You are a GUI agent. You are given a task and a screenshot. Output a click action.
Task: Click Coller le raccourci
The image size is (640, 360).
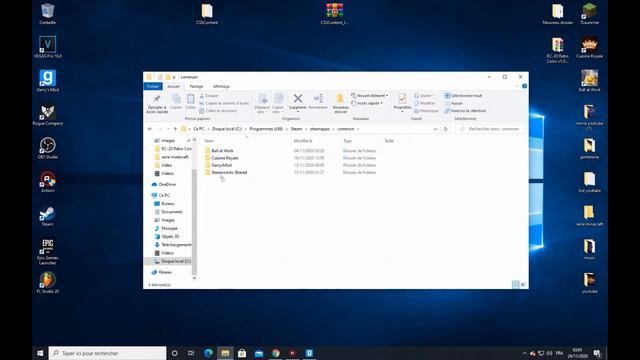tap(218, 111)
